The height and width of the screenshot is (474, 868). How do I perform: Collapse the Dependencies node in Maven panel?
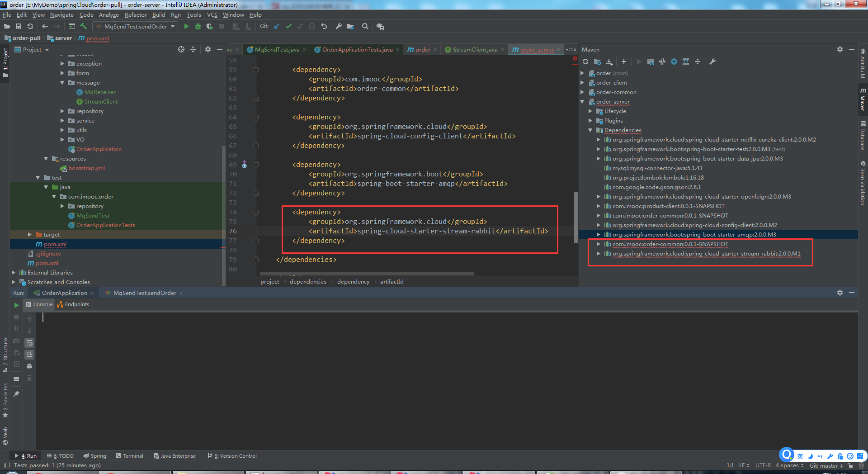pyautogui.click(x=590, y=130)
